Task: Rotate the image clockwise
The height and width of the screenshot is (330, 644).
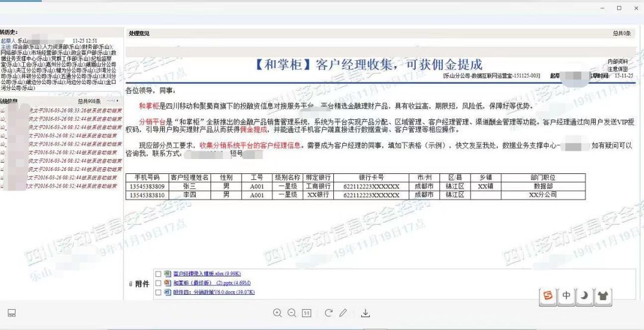Action: tap(328, 313)
